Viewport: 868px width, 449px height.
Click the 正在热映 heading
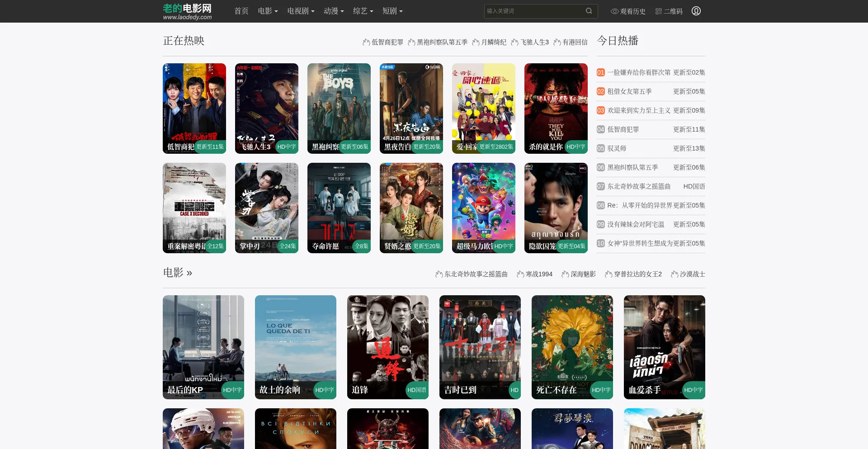(x=184, y=41)
